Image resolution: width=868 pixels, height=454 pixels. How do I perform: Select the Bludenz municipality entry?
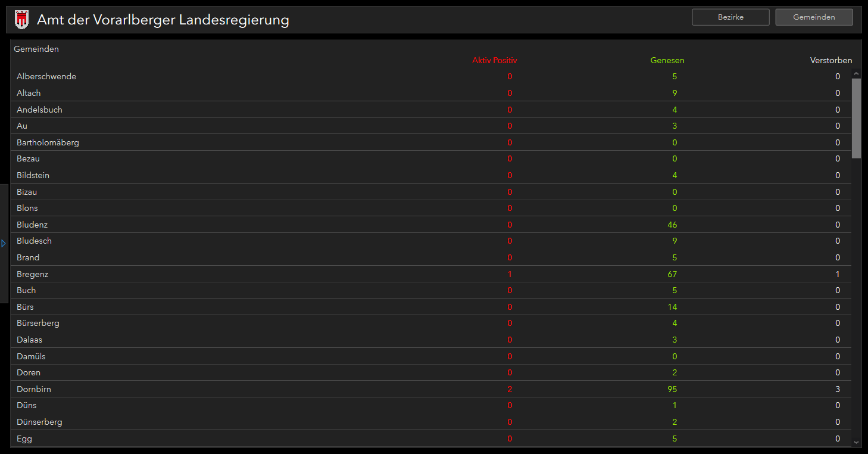432,225
